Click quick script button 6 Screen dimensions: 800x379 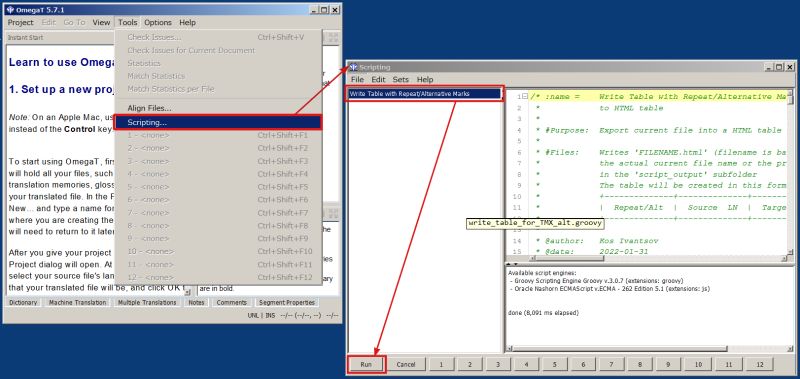(584, 365)
